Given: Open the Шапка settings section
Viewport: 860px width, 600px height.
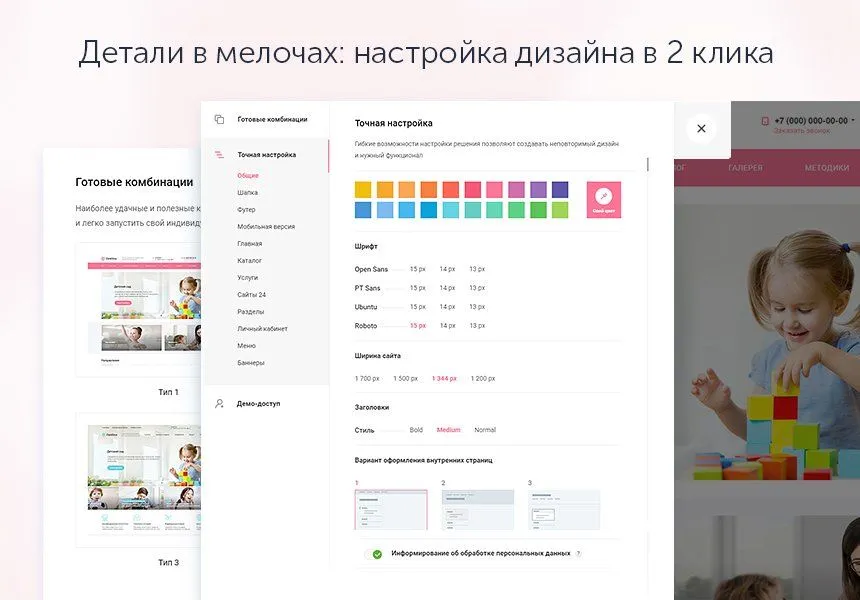Looking at the screenshot, I should point(247,192).
